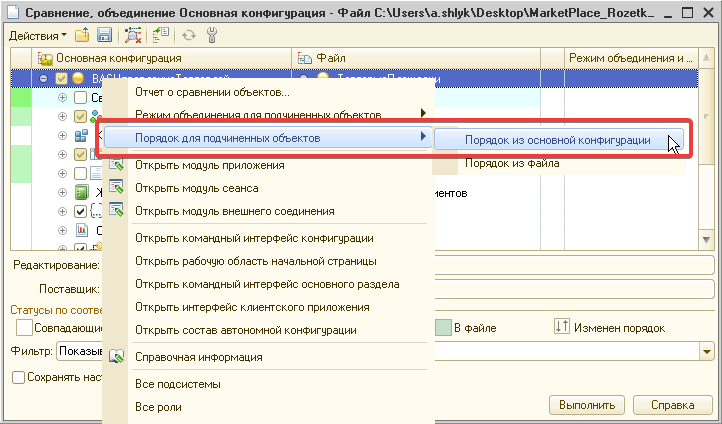Image resolution: width=722 pixels, height=424 pixels.
Task: Toggle the checkbox on the selected root row
Action: click(62, 78)
